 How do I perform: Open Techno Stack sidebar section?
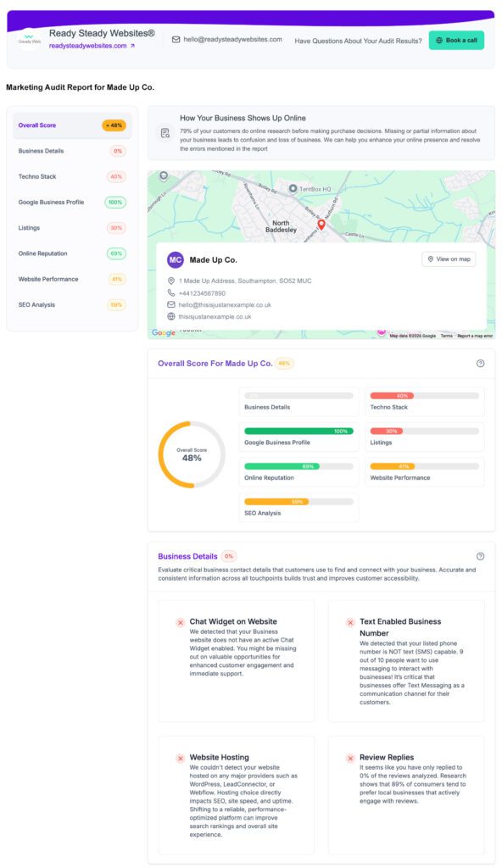click(72, 176)
